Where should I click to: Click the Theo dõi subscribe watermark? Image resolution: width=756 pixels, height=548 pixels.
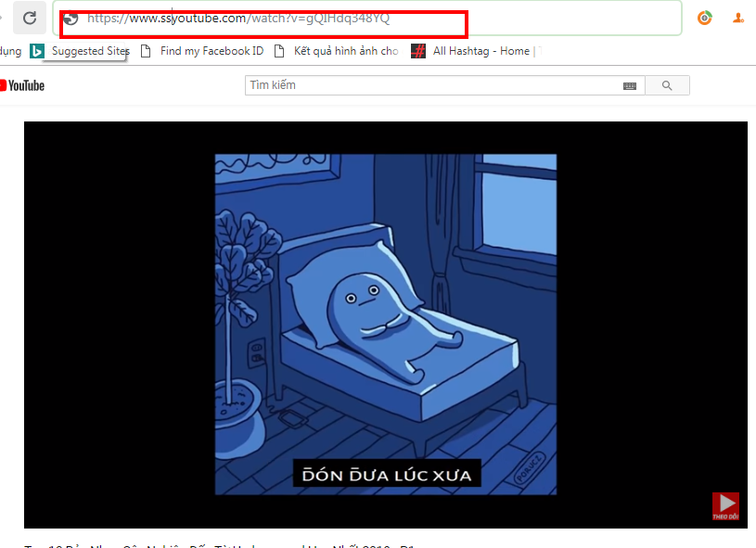(x=725, y=506)
